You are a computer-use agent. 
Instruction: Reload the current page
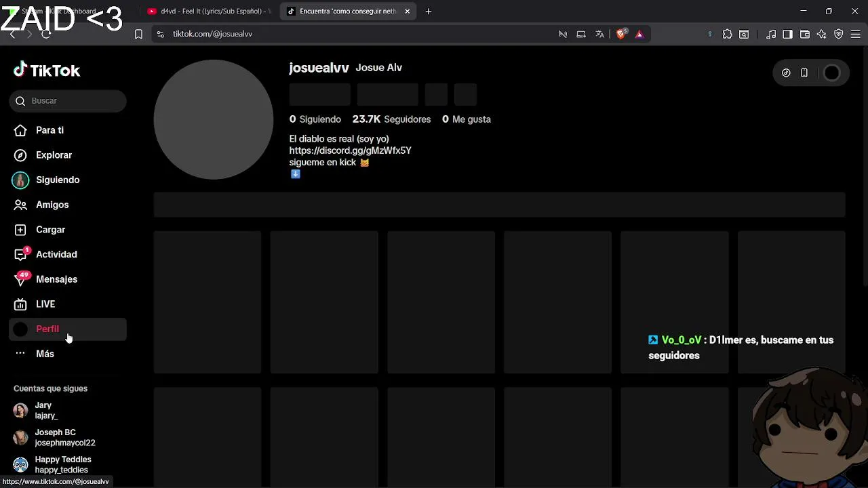46,34
